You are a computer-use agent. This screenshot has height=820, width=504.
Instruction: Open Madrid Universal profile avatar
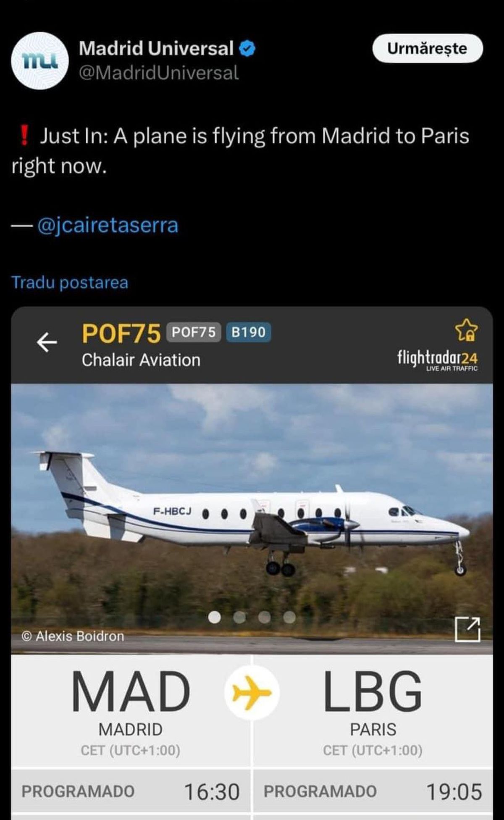tap(40, 61)
